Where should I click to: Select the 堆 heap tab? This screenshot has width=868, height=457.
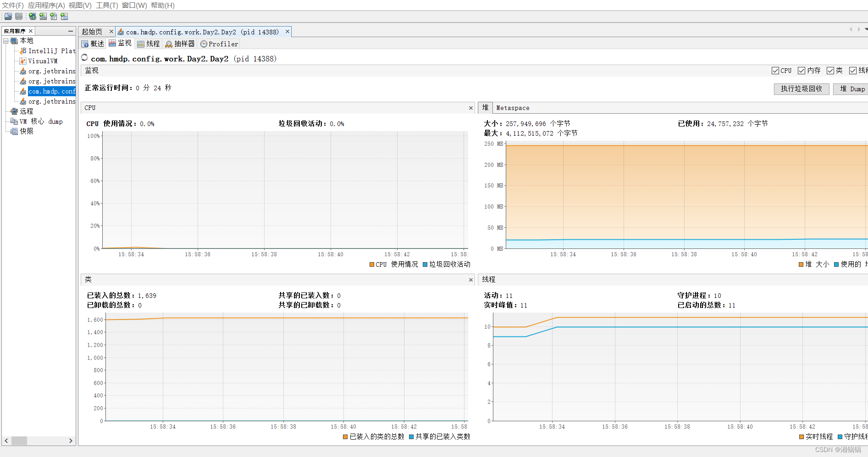point(485,108)
